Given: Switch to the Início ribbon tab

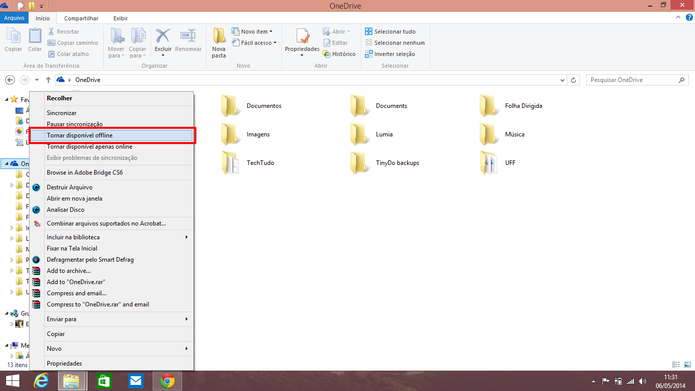Looking at the screenshot, I should click(x=43, y=18).
